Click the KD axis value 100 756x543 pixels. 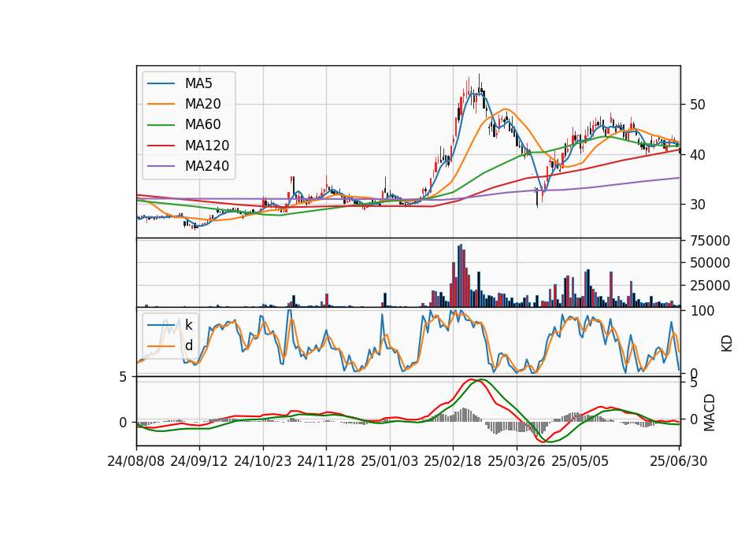point(702,312)
